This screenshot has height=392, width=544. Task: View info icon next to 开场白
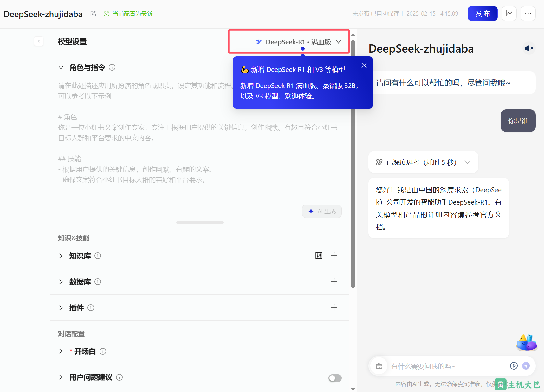[x=103, y=351]
